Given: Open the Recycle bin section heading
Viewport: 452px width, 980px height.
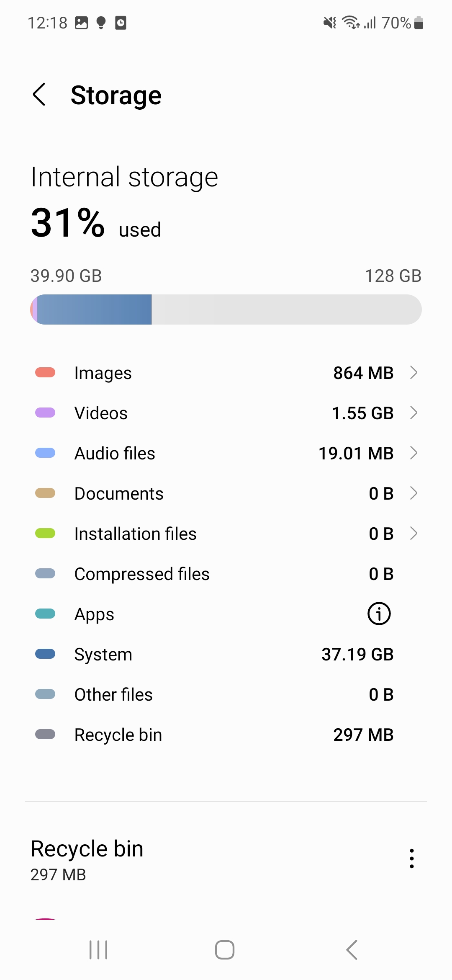Looking at the screenshot, I should [x=87, y=849].
